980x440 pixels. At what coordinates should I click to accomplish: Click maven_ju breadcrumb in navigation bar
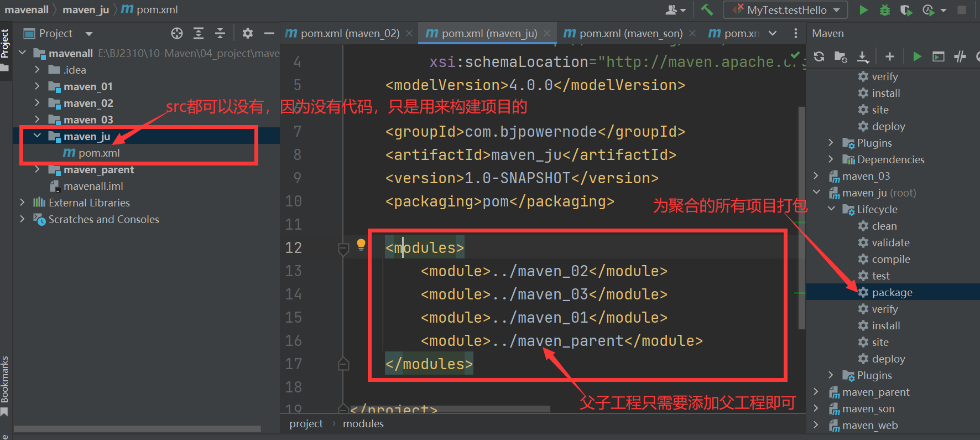86,9
